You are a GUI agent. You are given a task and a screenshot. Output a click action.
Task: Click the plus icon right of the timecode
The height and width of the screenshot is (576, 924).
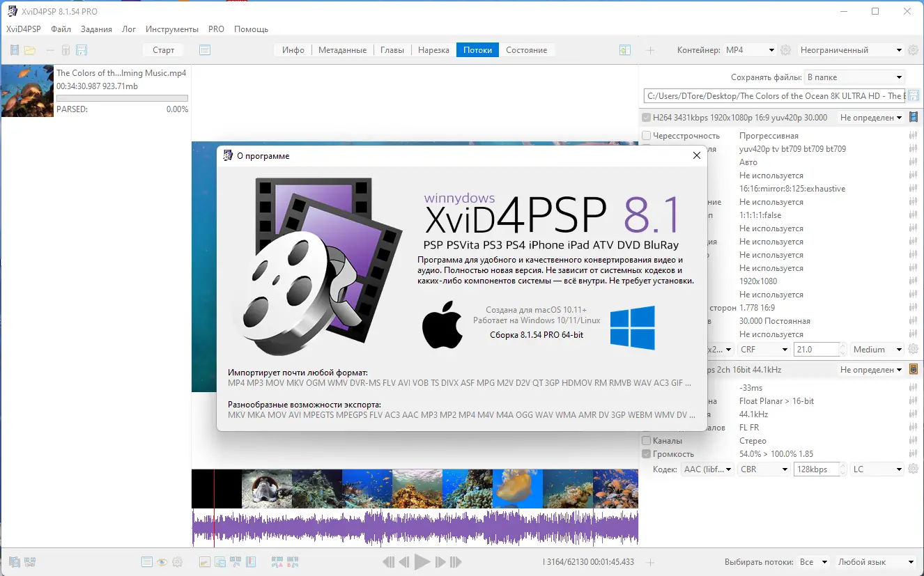coord(651,562)
